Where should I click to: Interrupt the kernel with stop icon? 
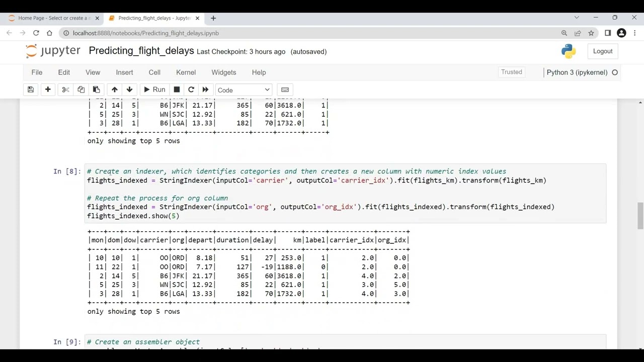[177, 89]
